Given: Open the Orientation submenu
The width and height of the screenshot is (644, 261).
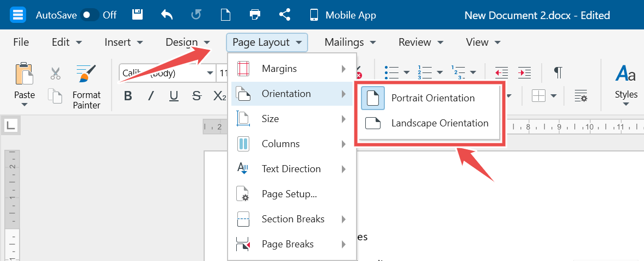Looking at the screenshot, I should point(292,94).
